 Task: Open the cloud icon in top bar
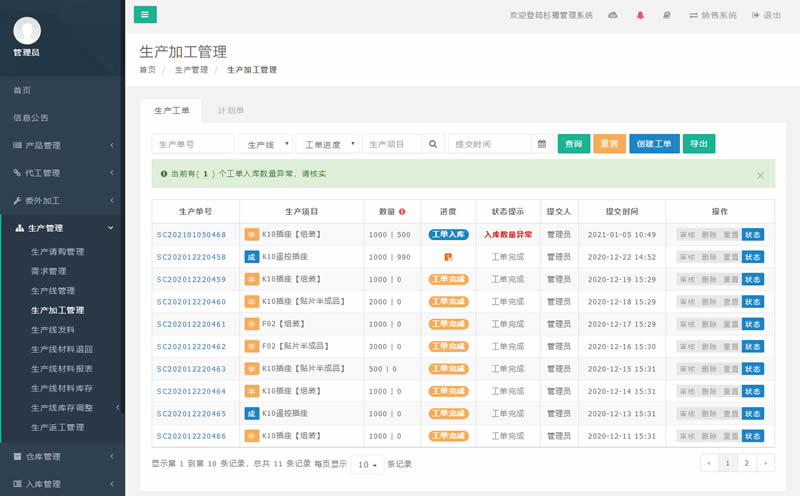tap(613, 15)
